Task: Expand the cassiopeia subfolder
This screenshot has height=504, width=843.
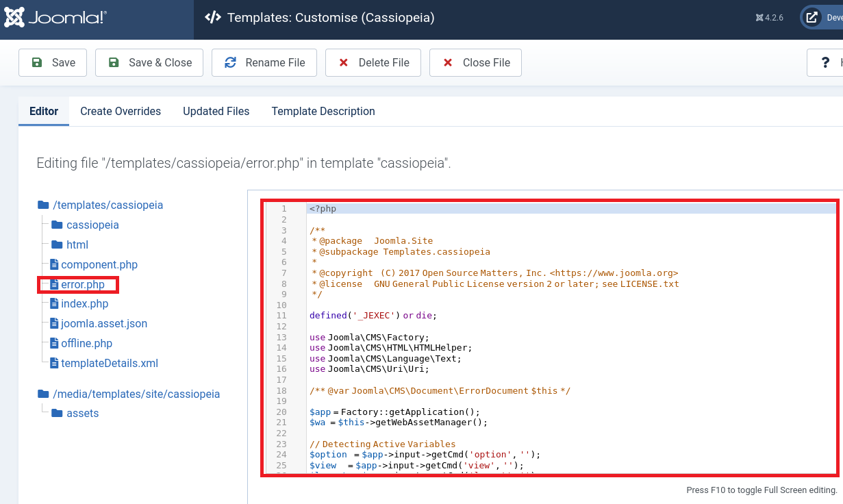Action: coord(92,225)
